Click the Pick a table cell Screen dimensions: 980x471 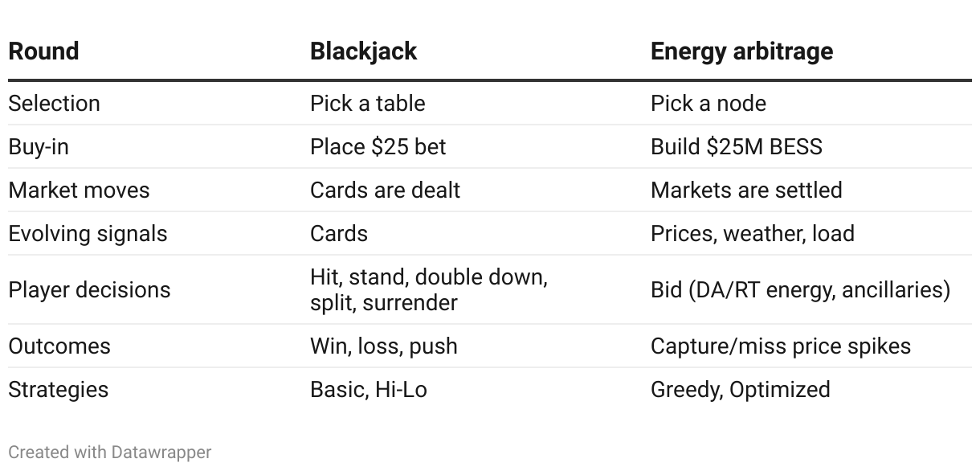point(368,104)
